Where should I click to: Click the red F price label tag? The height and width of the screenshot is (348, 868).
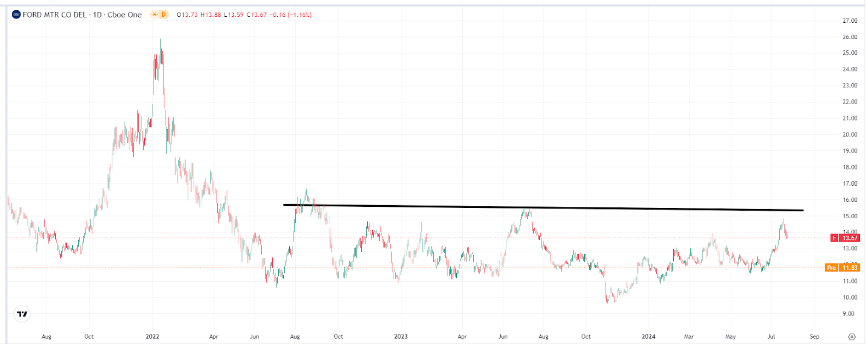click(x=834, y=238)
